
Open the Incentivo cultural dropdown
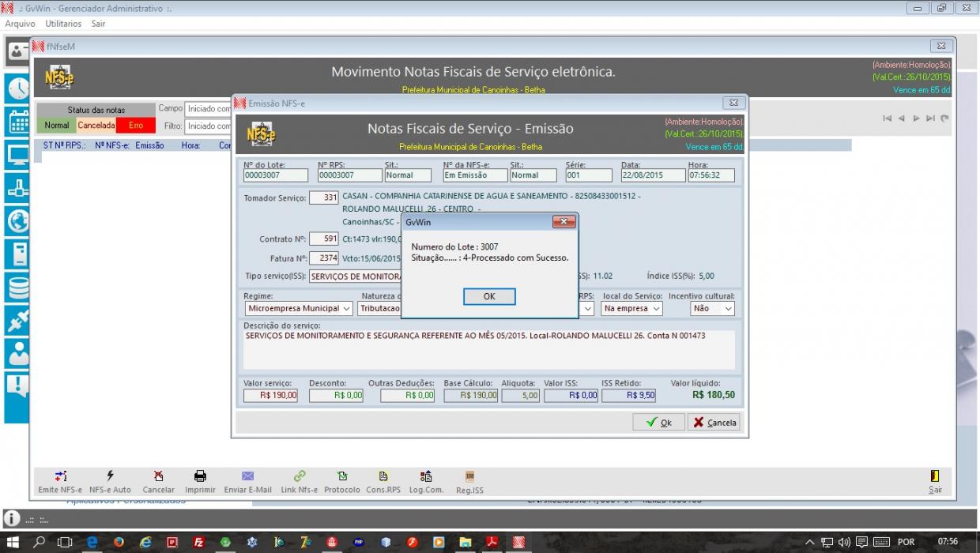(712, 309)
